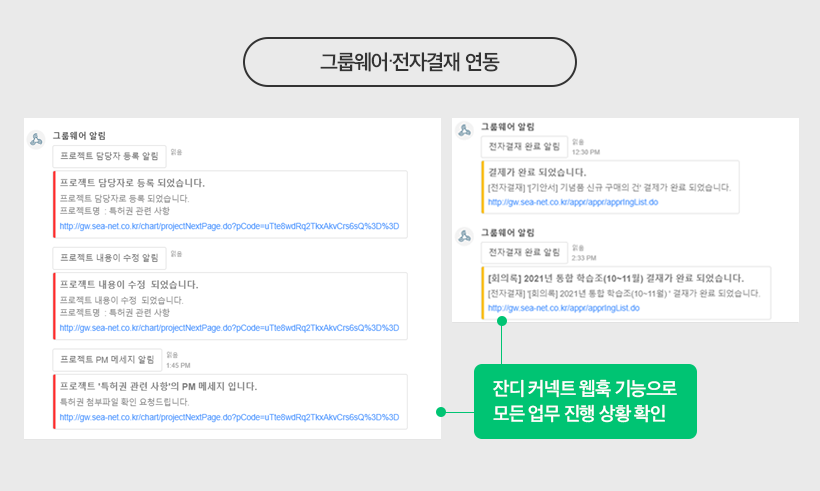Click the [회의록] 2021년 통합 학습조 card title
Viewport: 820px width, 491px height.
[615, 278]
